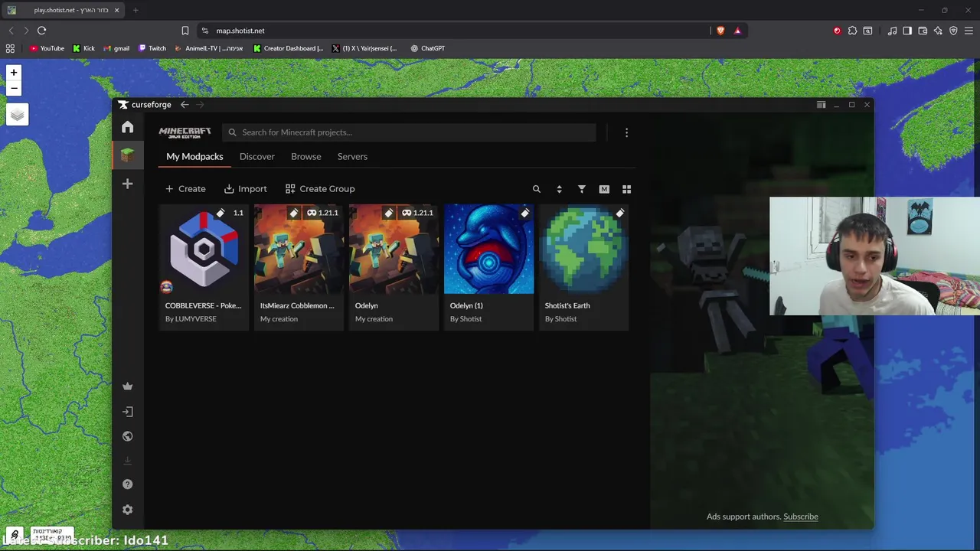Switch to the Servers tab
980x551 pixels.
(x=352, y=156)
